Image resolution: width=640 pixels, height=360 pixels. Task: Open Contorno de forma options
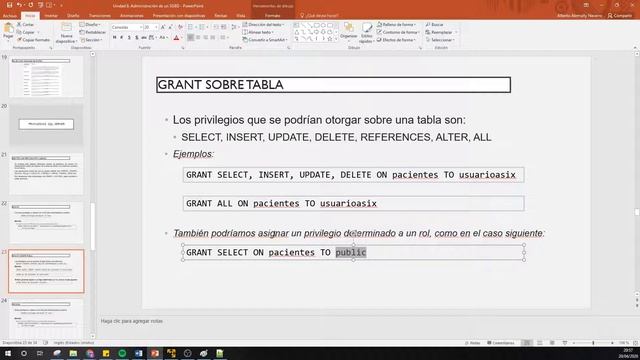(x=398, y=32)
